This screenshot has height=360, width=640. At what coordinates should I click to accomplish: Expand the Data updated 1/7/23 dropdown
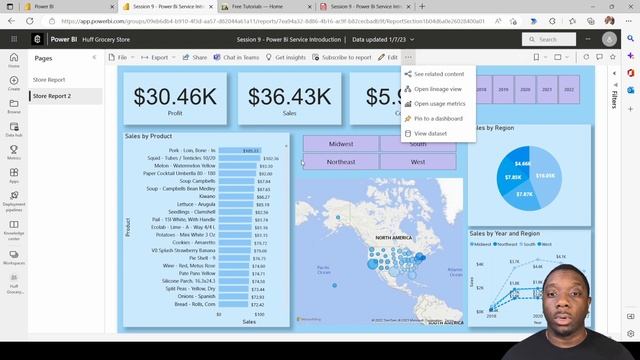pos(383,40)
